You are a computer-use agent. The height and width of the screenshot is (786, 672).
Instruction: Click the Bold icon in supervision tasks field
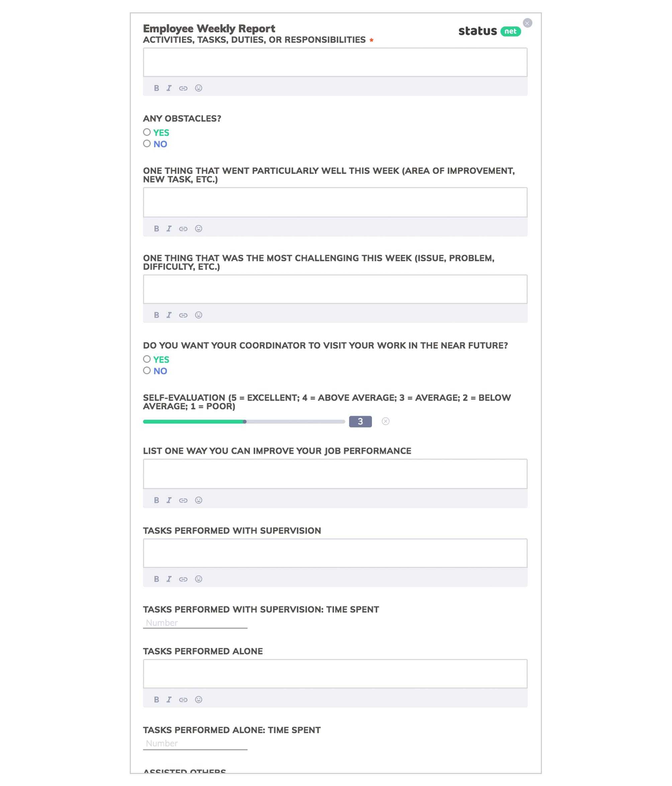[x=156, y=579]
